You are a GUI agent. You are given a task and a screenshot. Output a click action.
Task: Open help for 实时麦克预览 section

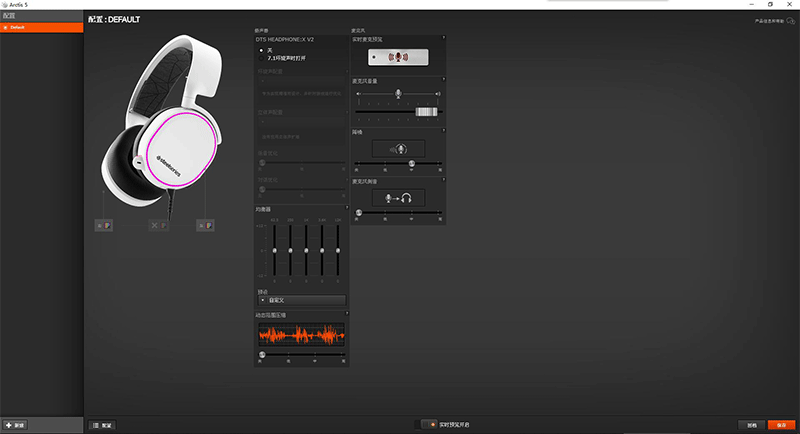click(x=443, y=38)
